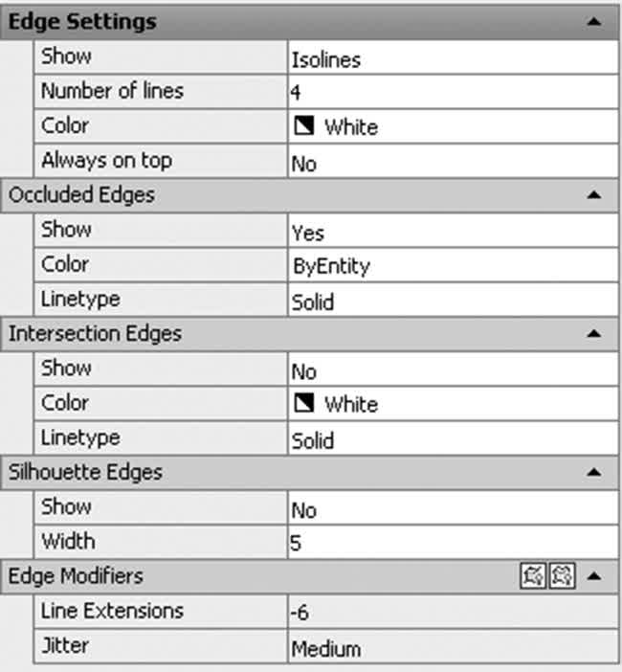Click the Intersection Edges White color swatch
Screen dimensions: 622x672
point(304,403)
